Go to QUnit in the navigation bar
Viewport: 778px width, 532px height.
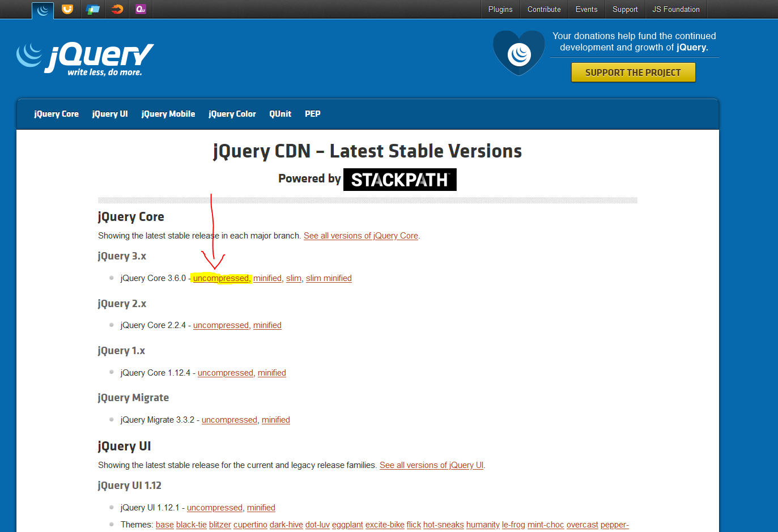(280, 114)
